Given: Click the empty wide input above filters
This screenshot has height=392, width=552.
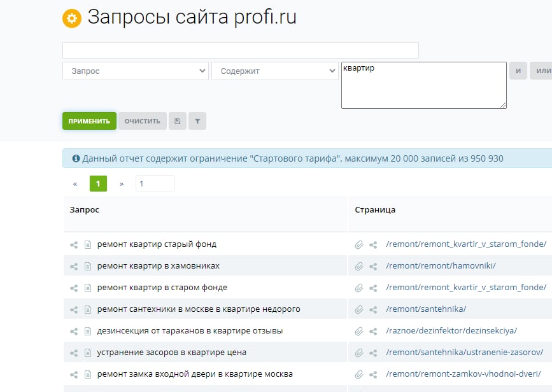Looking at the screenshot, I should click(241, 50).
